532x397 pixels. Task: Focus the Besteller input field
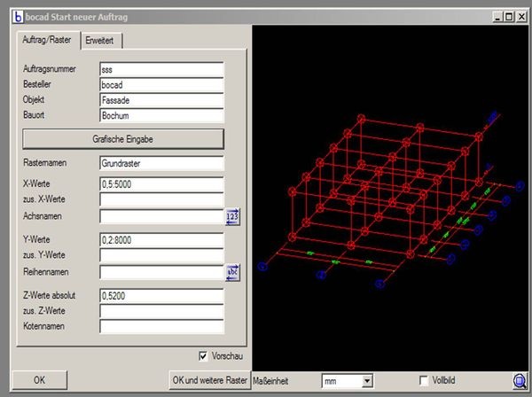pos(160,85)
